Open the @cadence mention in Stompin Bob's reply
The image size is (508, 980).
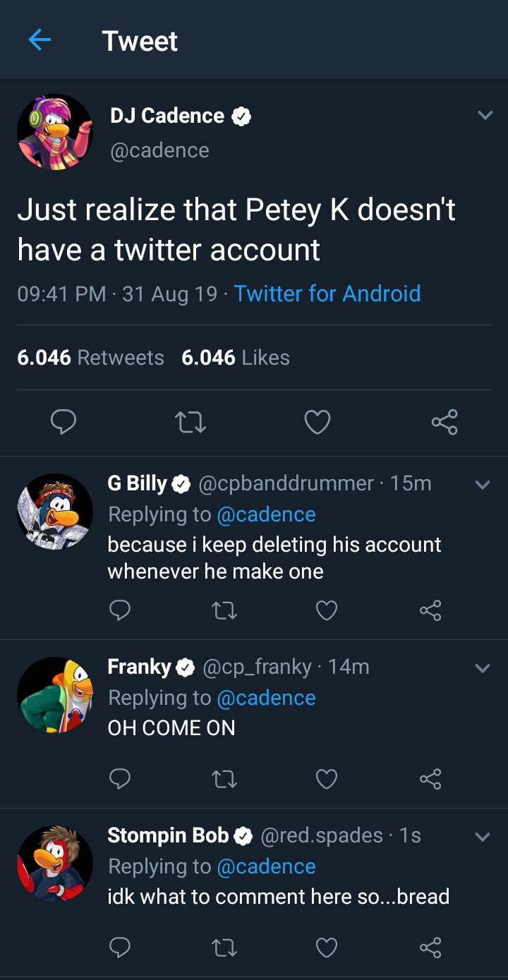pos(266,866)
